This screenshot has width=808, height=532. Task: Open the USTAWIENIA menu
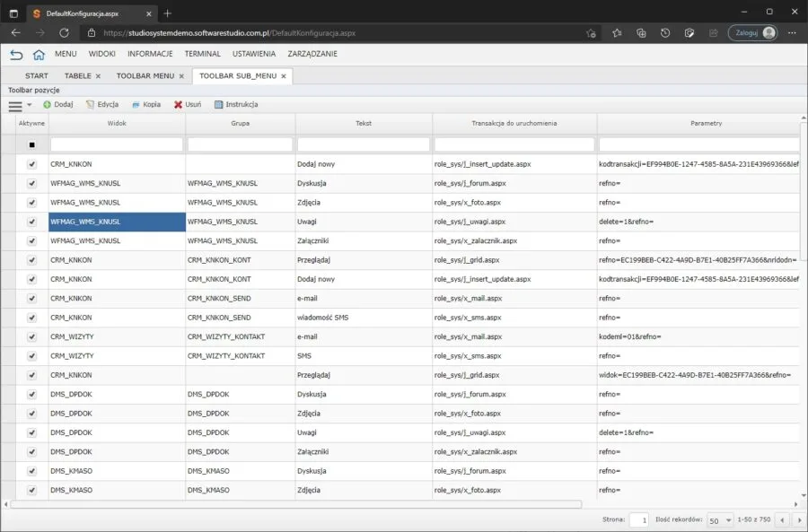point(254,54)
